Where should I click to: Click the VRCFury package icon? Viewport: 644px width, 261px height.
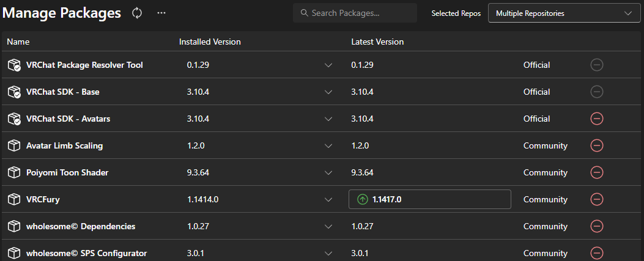15,199
